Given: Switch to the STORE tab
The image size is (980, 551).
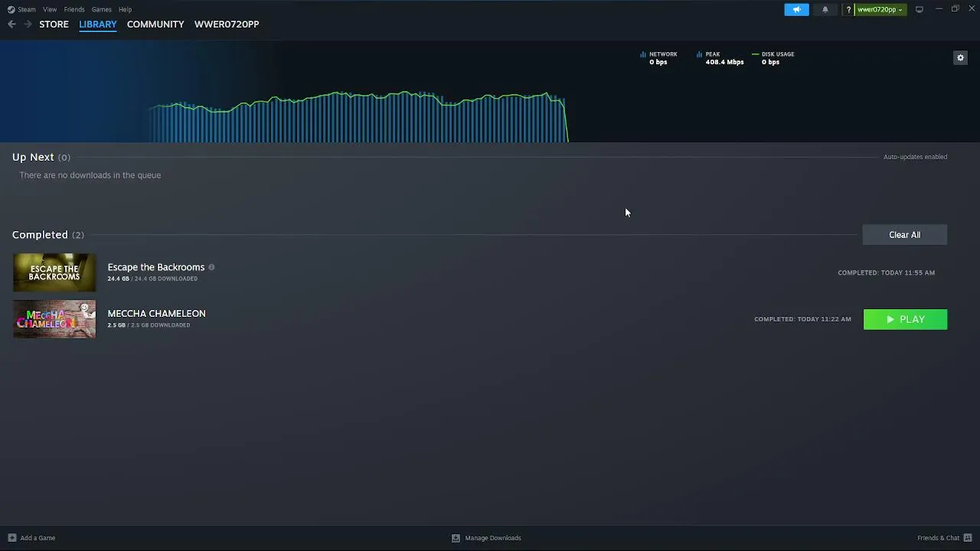Looking at the screenshot, I should click(54, 24).
